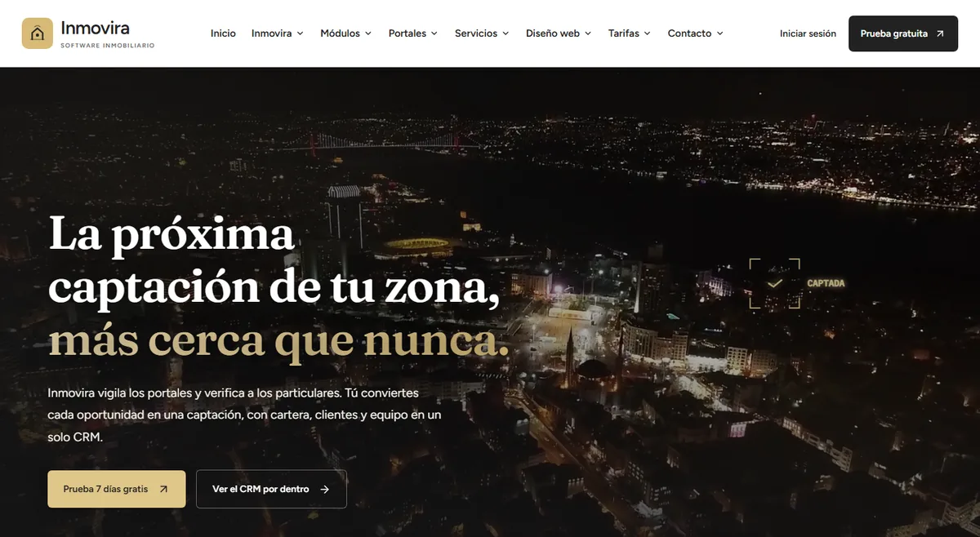Click the Inmovira house logo icon
Viewport: 980px width, 537px height.
tap(38, 33)
